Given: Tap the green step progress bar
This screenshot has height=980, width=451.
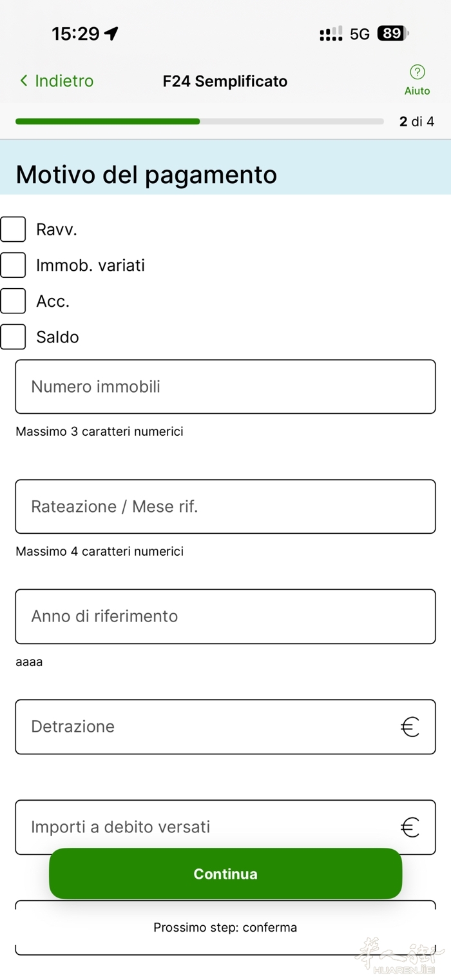Looking at the screenshot, I should [x=108, y=121].
